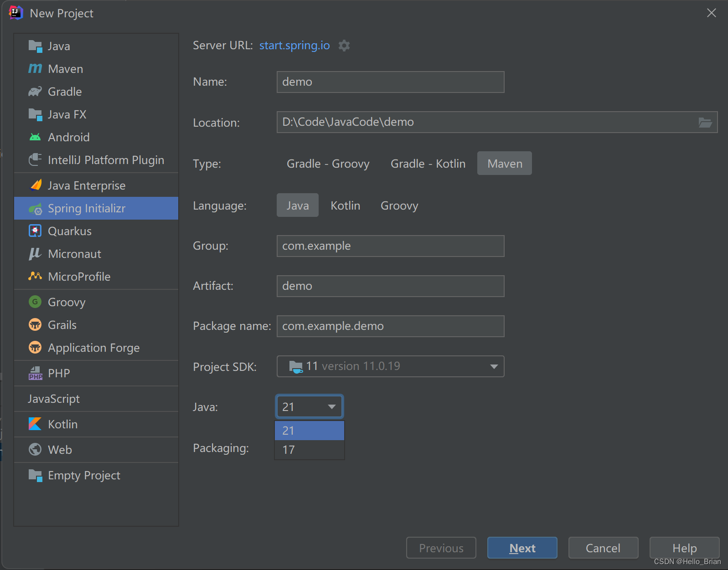Select Quarkus in project type list
The width and height of the screenshot is (728, 570).
[96, 231]
